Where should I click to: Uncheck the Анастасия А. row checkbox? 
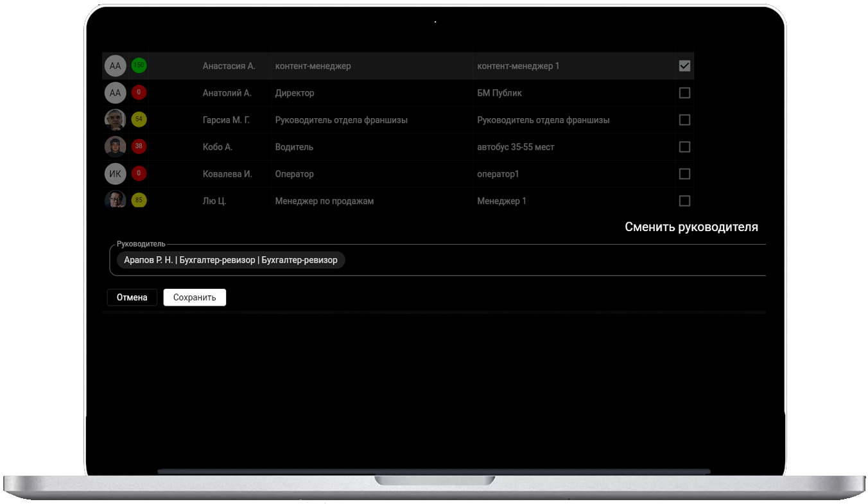(x=684, y=65)
